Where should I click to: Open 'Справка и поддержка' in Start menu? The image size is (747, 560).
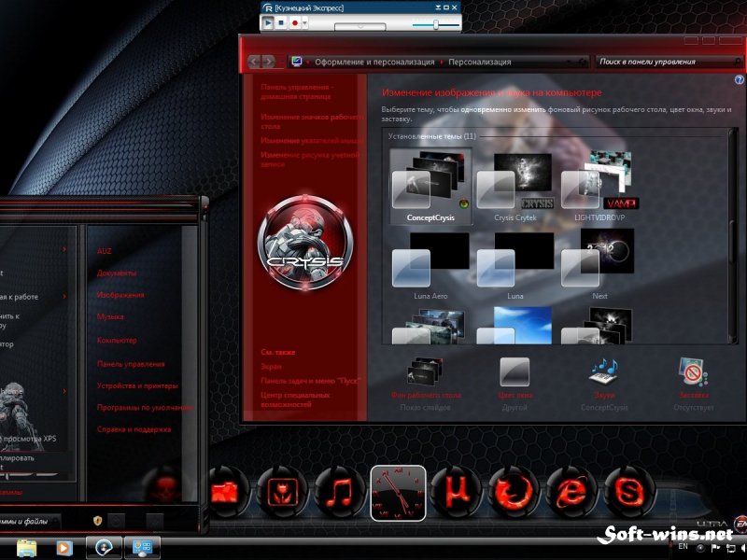[x=134, y=429]
